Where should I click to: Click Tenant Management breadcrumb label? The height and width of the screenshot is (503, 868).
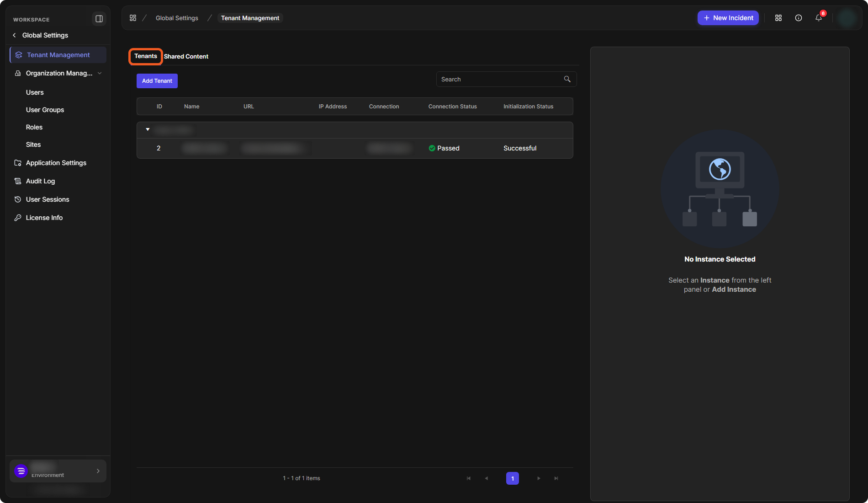pos(250,18)
